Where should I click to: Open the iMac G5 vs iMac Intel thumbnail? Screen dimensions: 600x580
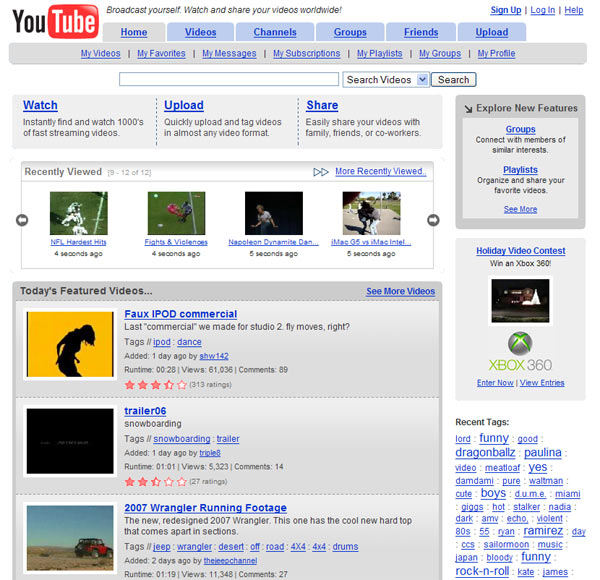pos(372,213)
